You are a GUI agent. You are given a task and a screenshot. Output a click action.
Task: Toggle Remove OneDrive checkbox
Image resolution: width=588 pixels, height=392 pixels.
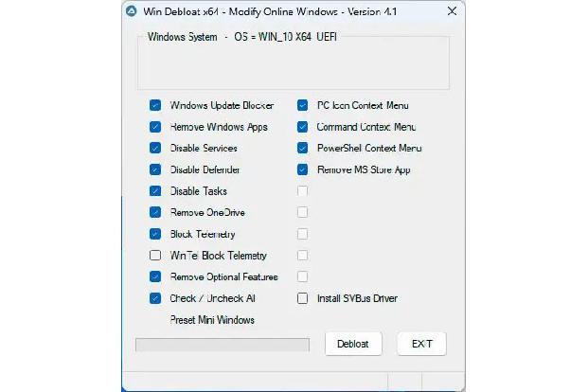(x=155, y=212)
